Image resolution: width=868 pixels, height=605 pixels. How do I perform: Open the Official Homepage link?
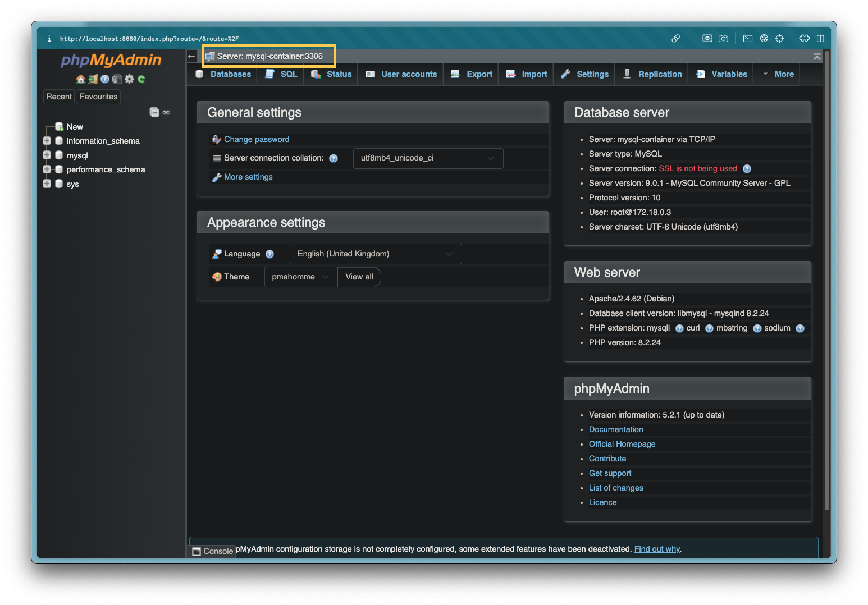622,444
